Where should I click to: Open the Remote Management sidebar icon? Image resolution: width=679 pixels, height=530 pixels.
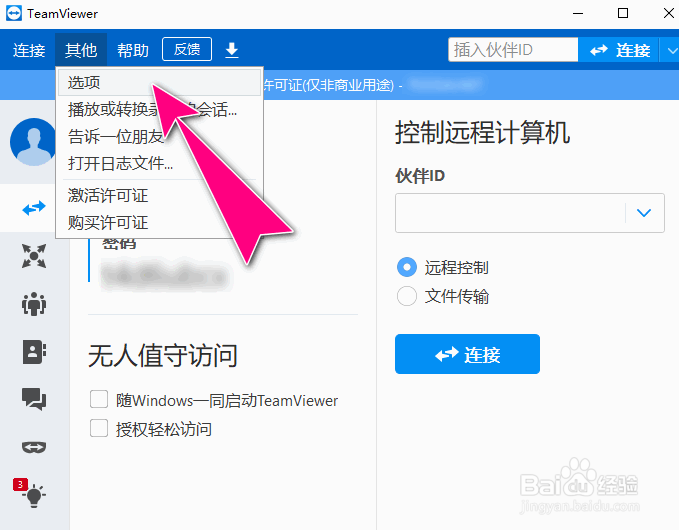(34, 256)
